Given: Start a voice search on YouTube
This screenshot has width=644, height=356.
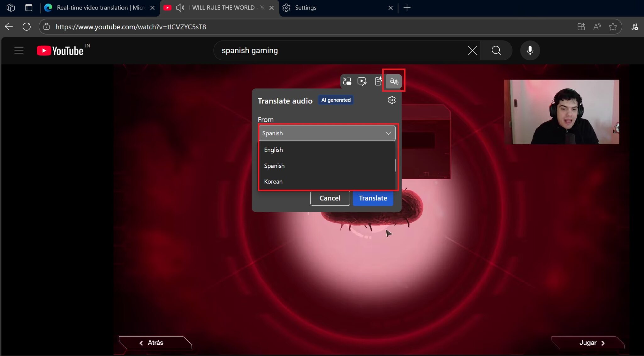Looking at the screenshot, I should [530, 50].
